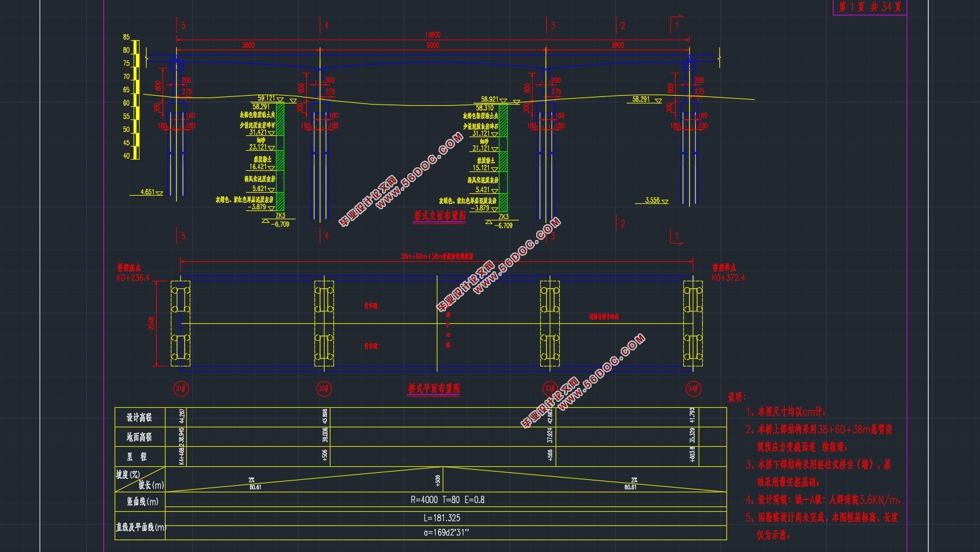Select the 38m+60m+38m span description text
Screen dimensions: 980x552
(x=436, y=256)
